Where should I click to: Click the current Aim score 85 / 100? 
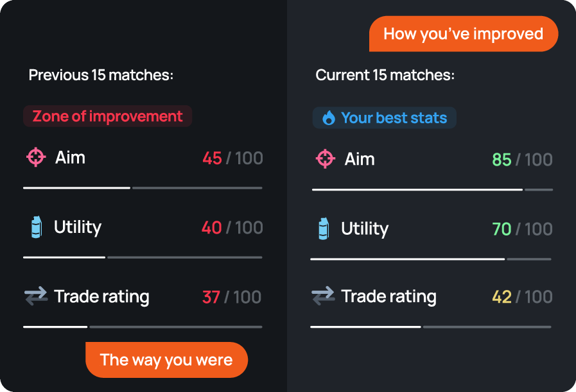pyautogui.click(x=522, y=159)
